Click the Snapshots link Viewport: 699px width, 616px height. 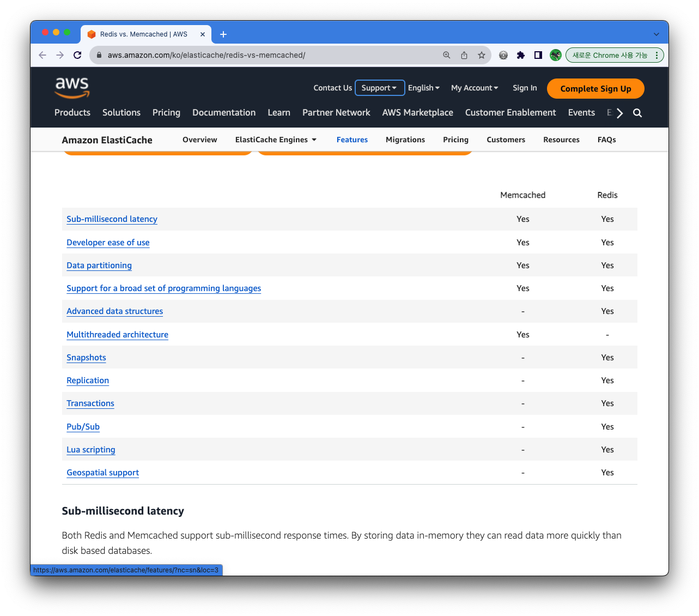[86, 358]
